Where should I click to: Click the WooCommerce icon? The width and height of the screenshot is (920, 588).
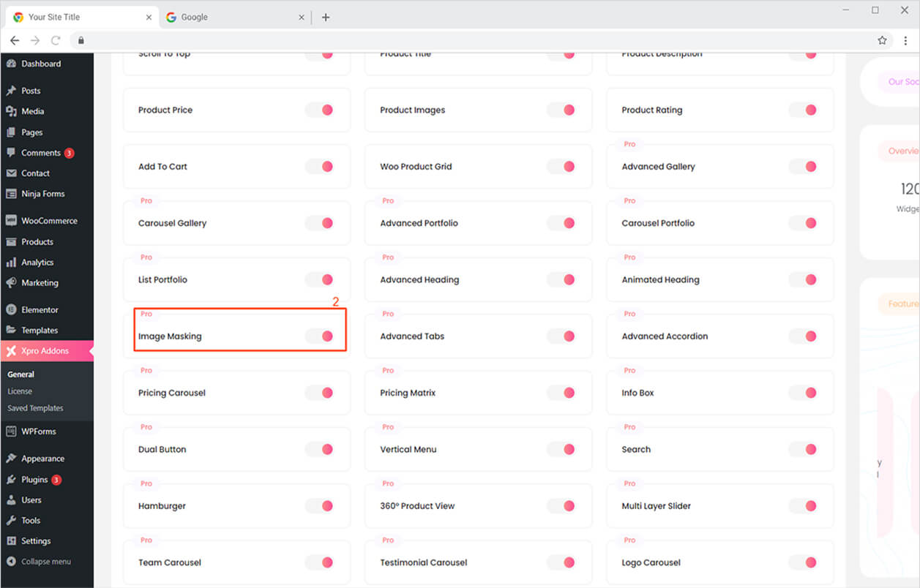11,221
